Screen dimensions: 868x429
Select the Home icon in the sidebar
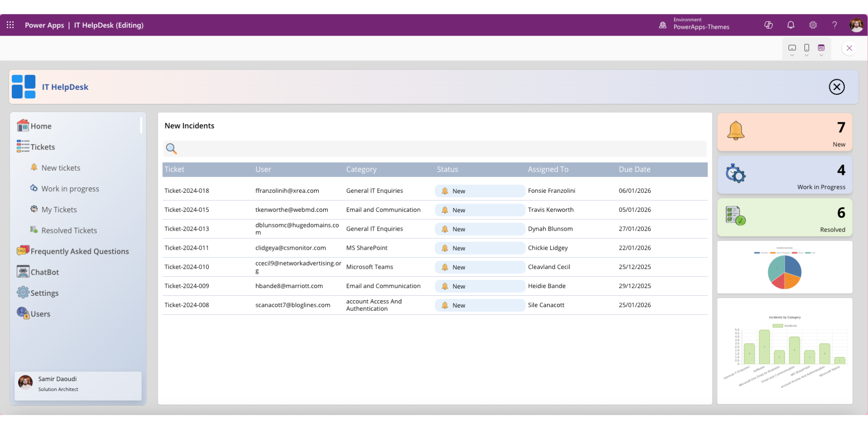[x=23, y=126]
